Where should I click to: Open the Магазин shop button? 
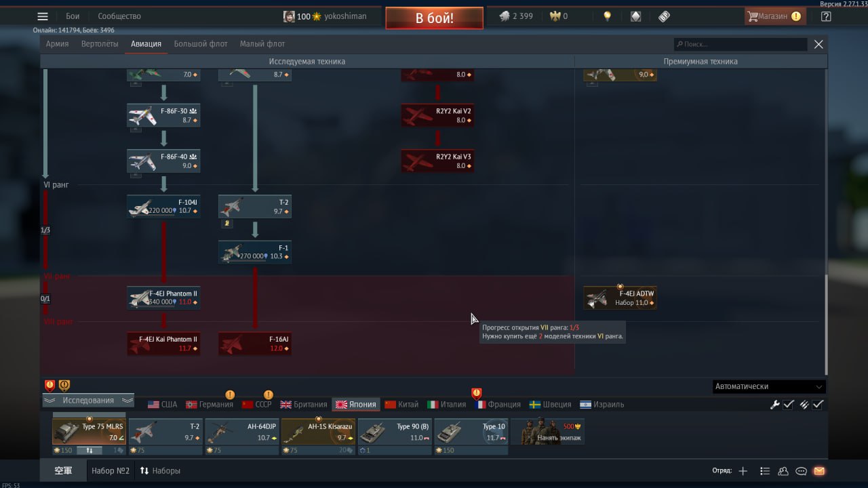774,16
